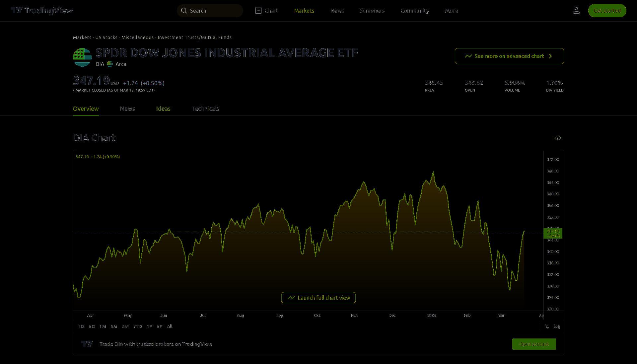Viewport: 637px width, 364px height.
Task: Select the DIA ticker symbol text
Action: click(100, 64)
